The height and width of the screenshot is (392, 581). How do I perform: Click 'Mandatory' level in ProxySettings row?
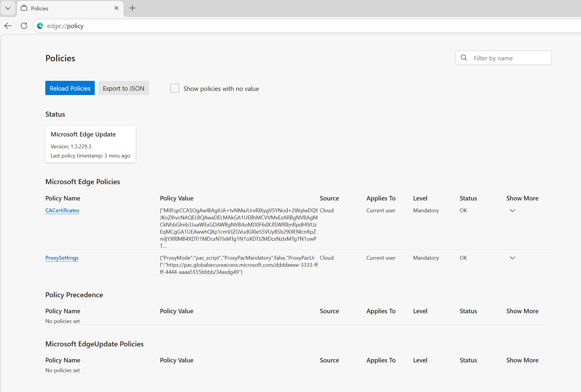tap(426, 258)
